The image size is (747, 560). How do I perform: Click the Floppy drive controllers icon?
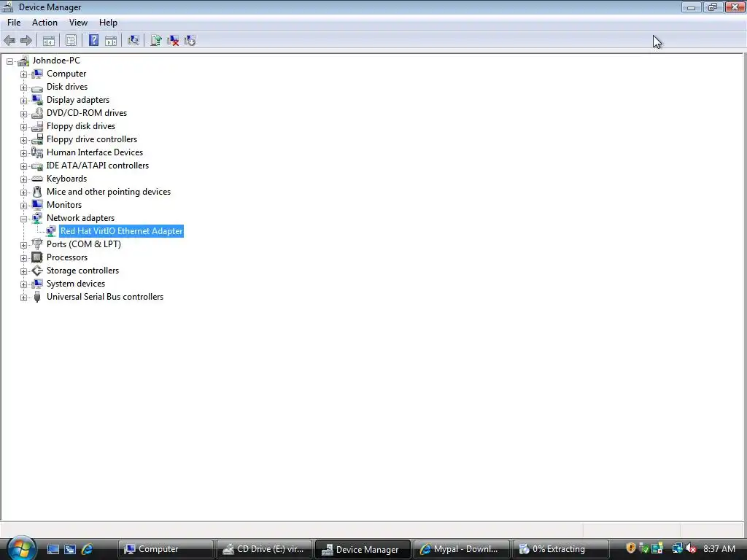37,139
